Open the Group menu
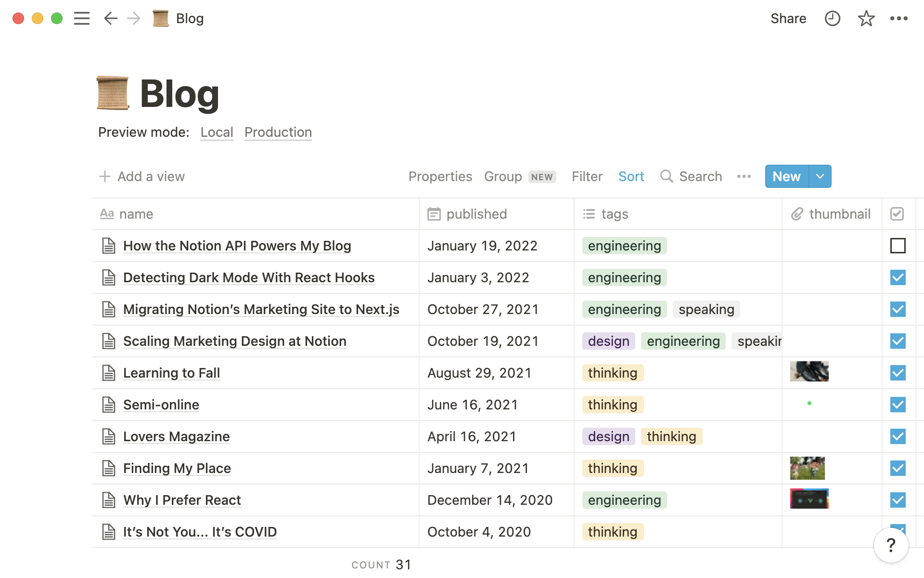 [x=520, y=176]
